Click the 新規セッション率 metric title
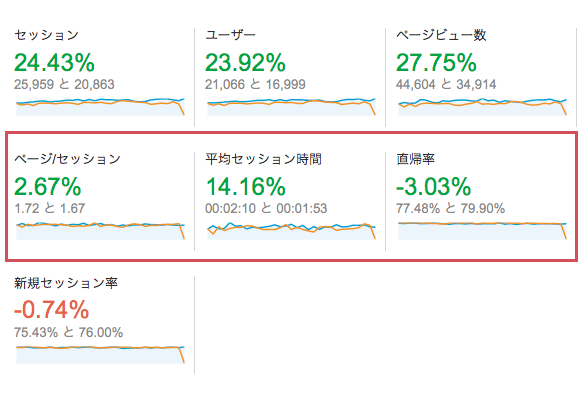Viewport: 587px width, 402px height. (x=66, y=283)
